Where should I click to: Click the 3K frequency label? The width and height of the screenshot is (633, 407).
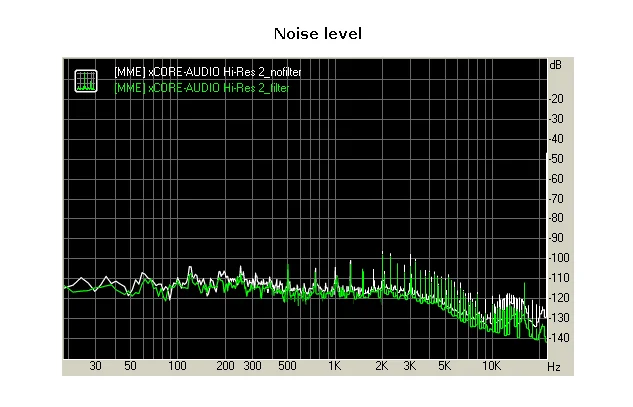(x=409, y=366)
